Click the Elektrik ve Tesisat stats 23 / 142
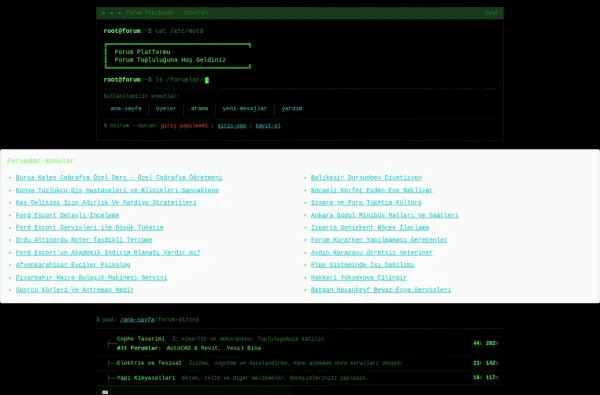 tap(486, 363)
